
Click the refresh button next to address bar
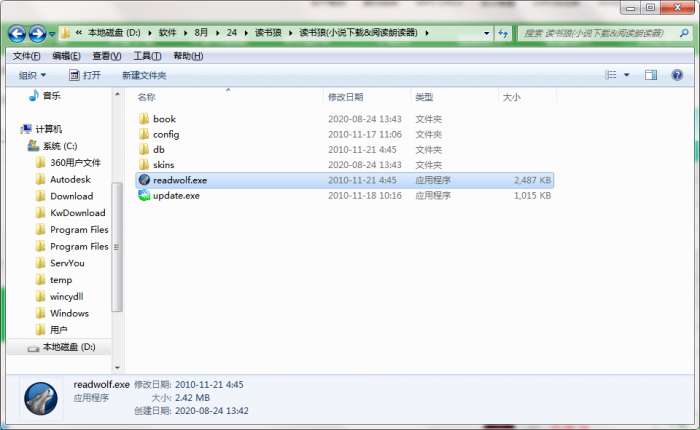(x=503, y=33)
